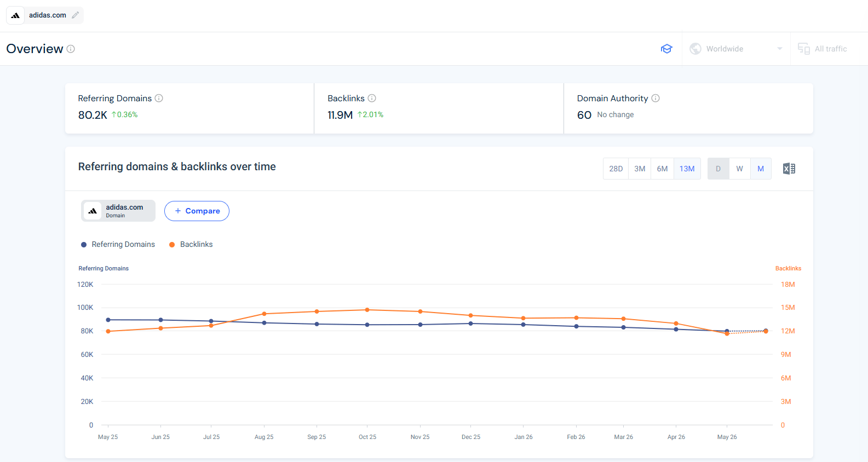Select the adidas.com domain chip

[118, 211]
